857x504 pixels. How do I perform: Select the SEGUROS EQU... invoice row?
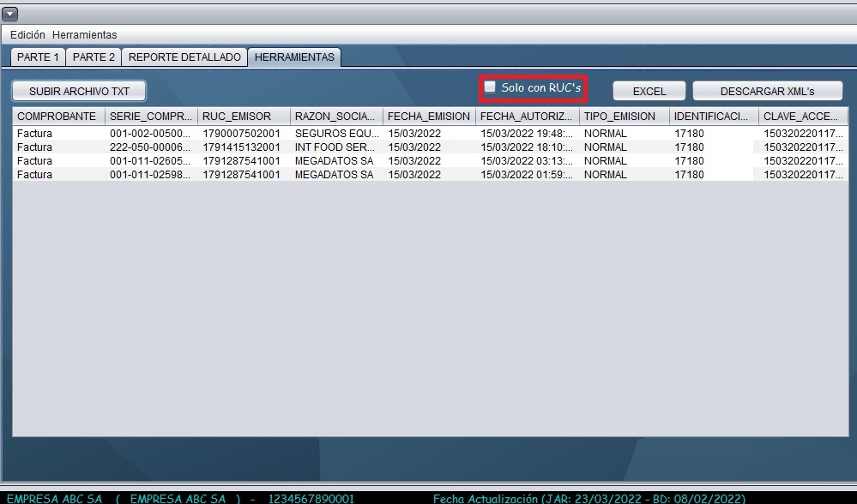coord(334,134)
